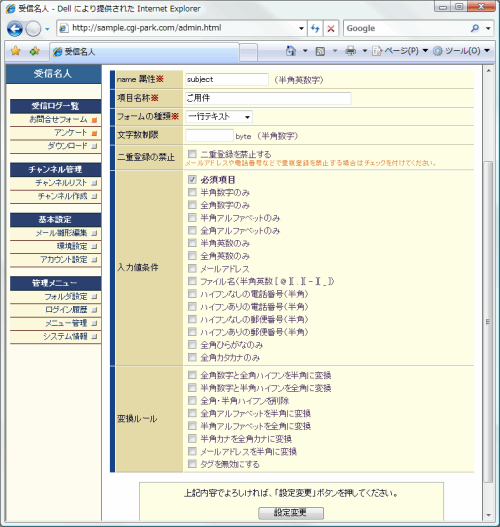Open チャンネルリスト sidebar link

click(61, 183)
